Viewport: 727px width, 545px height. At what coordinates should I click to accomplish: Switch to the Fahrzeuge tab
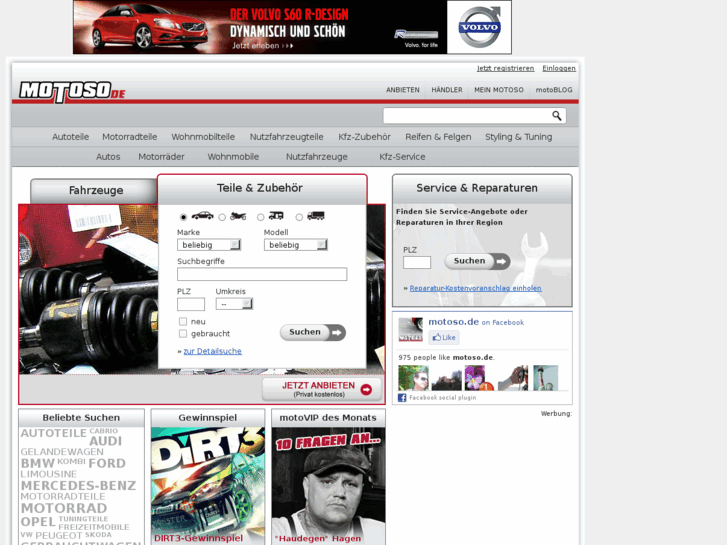pyautogui.click(x=96, y=191)
